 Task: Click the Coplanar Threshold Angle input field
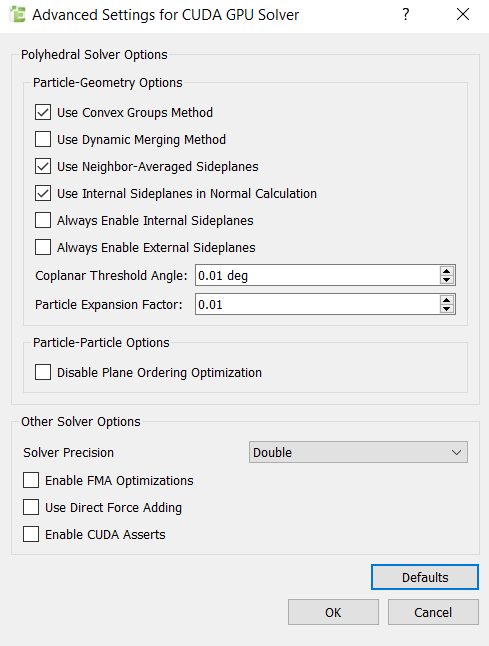coord(317,275)
